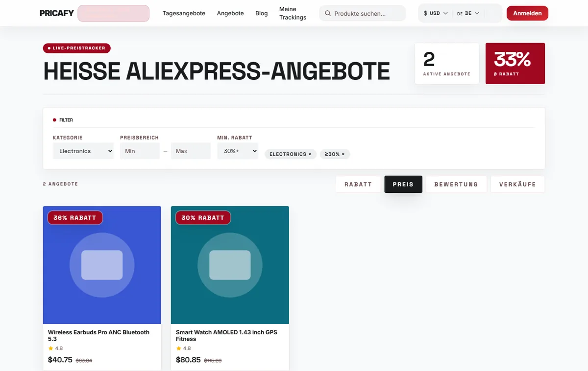
Task: Click the PRICAFY logo
Action: click(56, 13)
